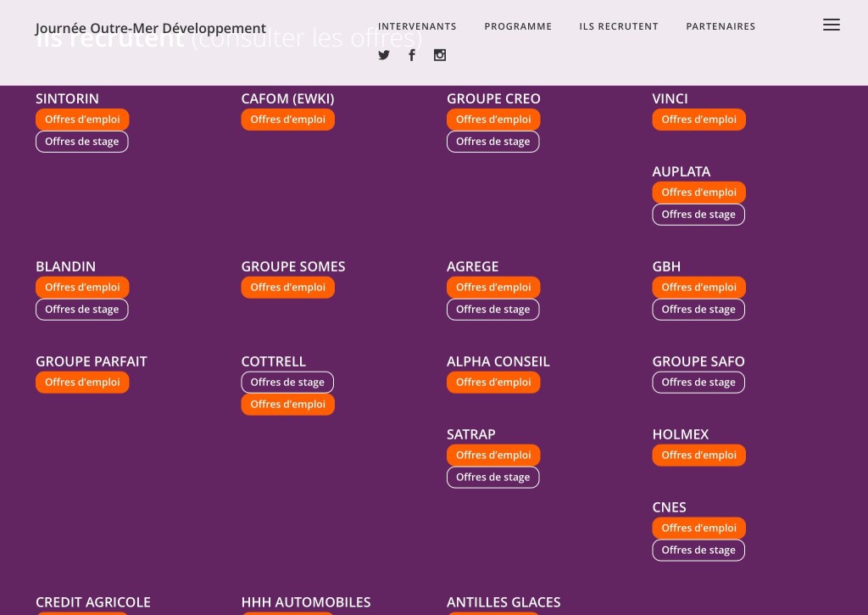Screen dimensions: 868x615
Task: Open the Twitter social icon
Action: pyautogui.click(x=384, y=55)
